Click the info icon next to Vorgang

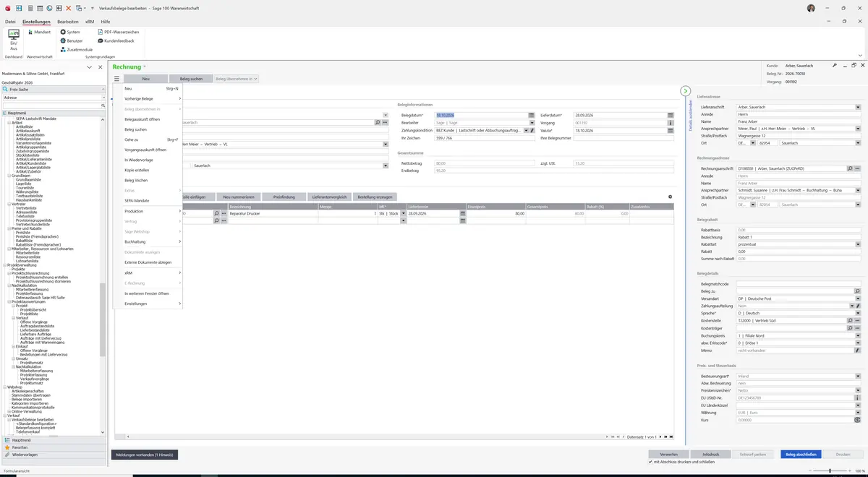pyautogui.click(x=671, y=123)
